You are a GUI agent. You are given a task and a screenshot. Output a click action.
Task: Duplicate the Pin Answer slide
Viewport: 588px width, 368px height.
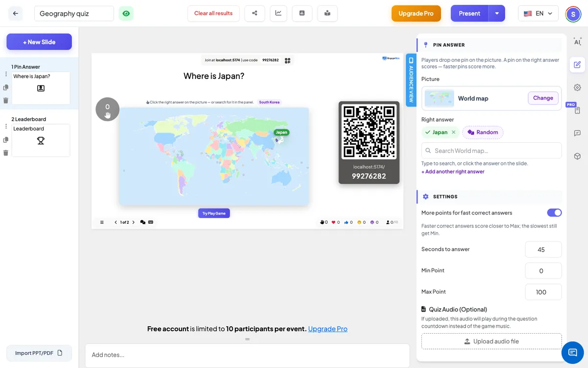pos(6,87)
